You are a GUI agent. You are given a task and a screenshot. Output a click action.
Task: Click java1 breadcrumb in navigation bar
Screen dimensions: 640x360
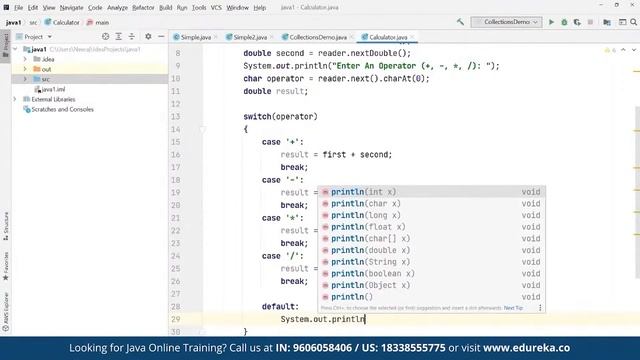13,22
